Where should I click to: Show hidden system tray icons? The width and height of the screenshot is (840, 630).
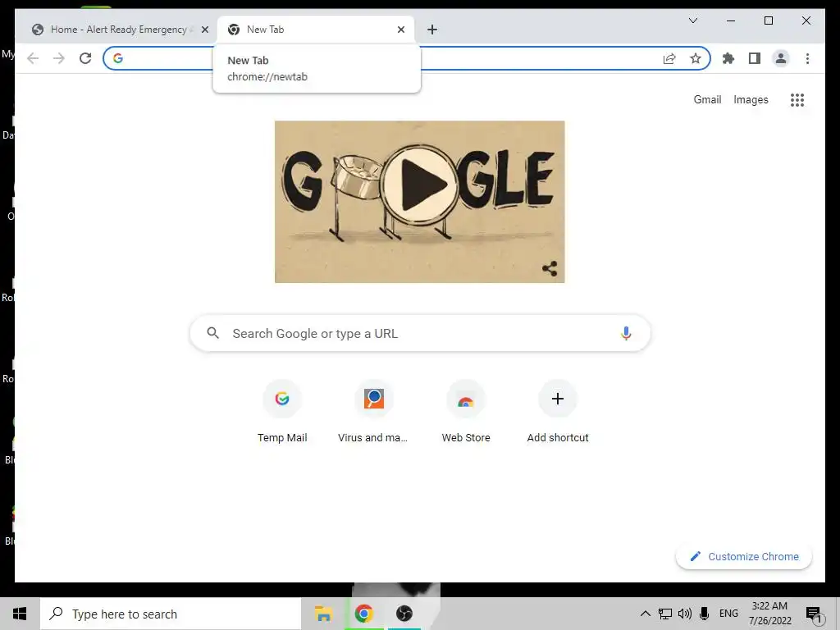click(645, 614)
